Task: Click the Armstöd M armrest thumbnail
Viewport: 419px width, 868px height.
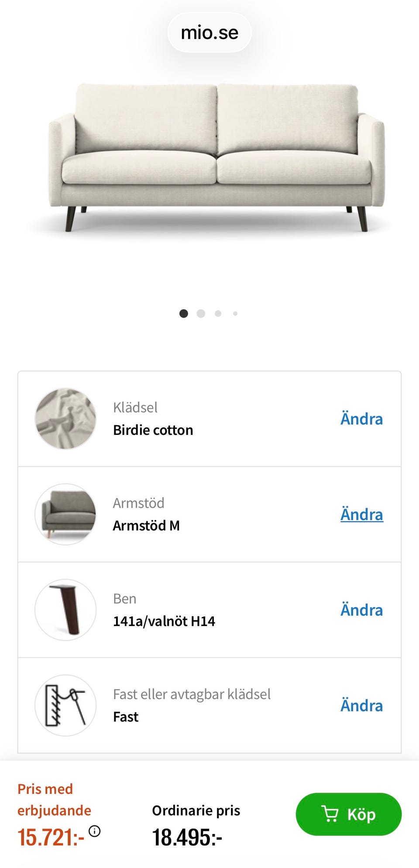Action: 65,514
